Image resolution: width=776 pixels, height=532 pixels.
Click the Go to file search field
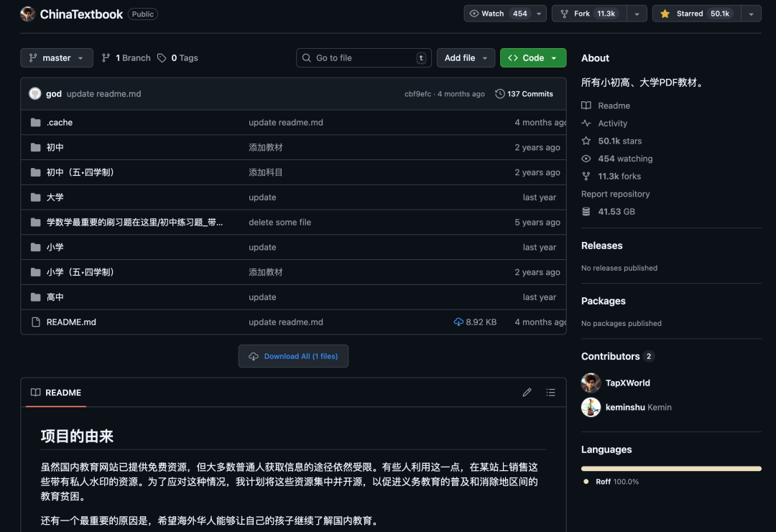click(363, 58)
